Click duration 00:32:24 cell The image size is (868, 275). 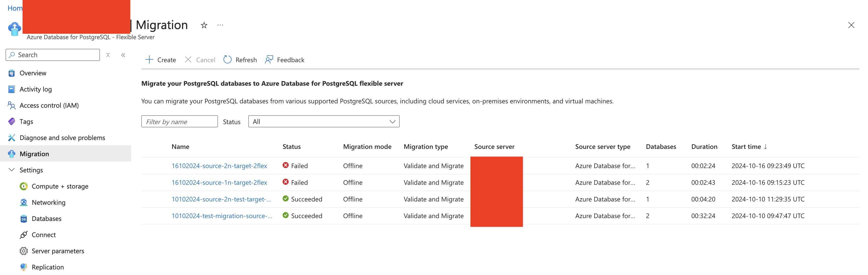pos(703,216)
